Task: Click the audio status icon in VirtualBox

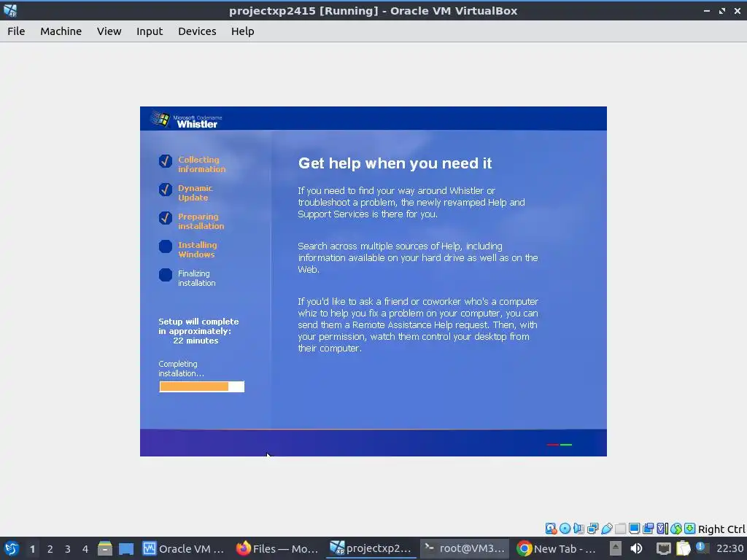Action: coord(578,529)
